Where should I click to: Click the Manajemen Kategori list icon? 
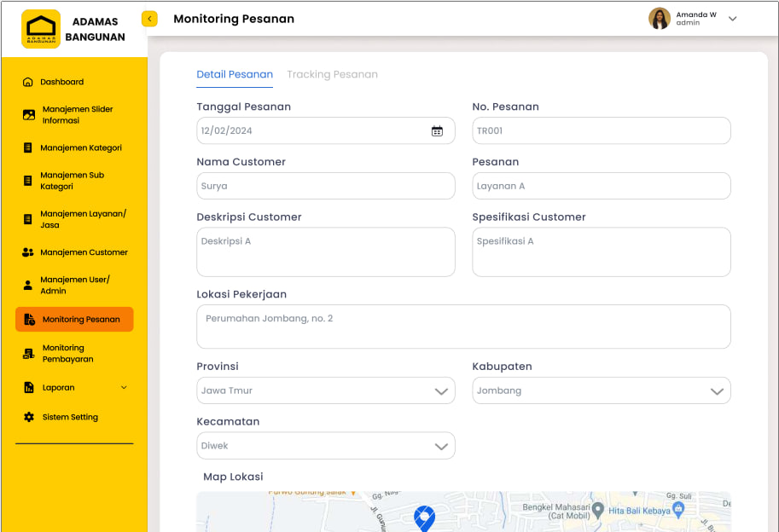28,147
